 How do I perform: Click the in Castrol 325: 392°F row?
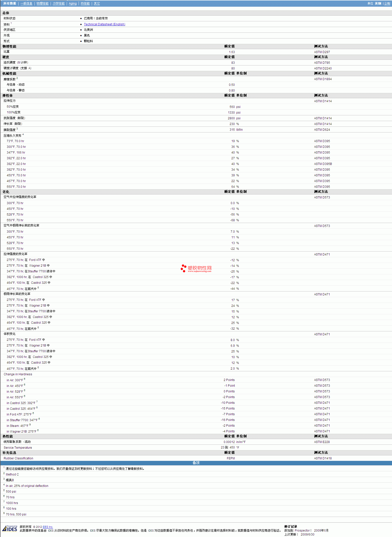coord(196,403)
